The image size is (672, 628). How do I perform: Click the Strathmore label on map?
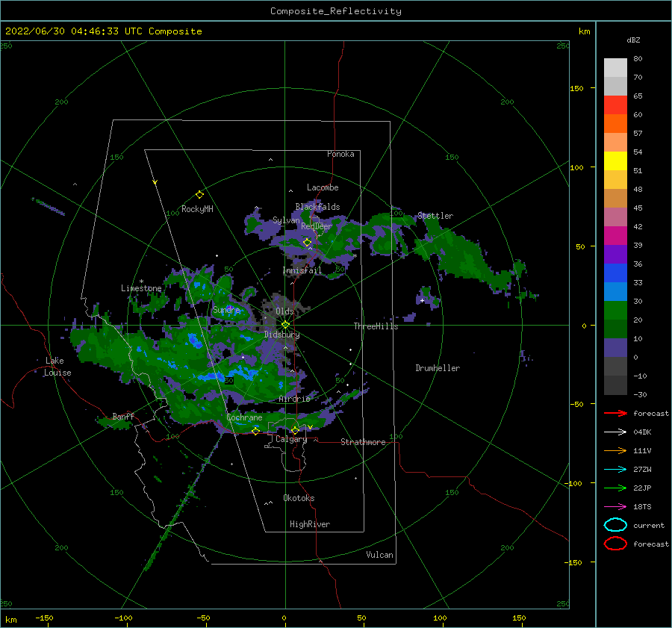(363, 442)
